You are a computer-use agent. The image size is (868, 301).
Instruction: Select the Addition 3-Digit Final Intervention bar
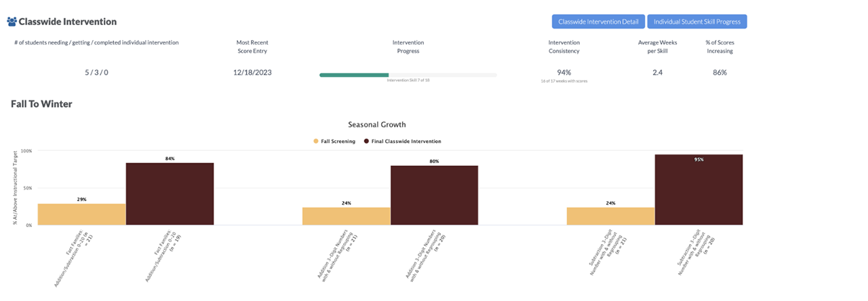[434, 195]
